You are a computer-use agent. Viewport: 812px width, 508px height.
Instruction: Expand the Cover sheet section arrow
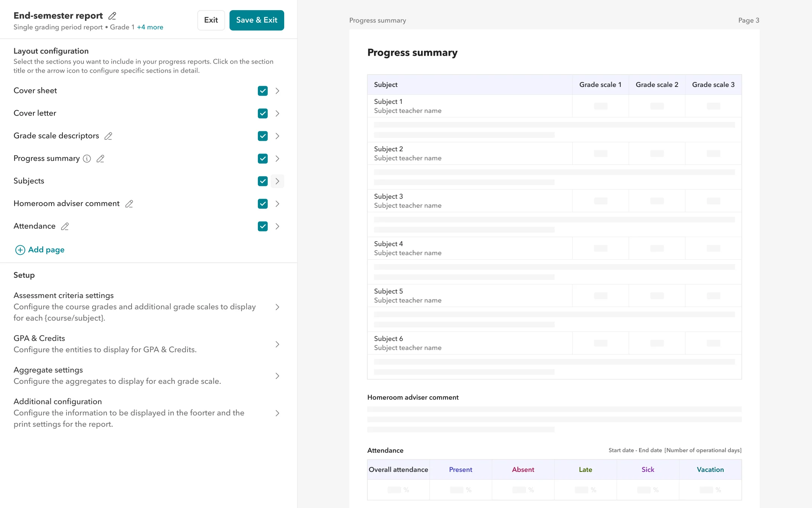click(277, 91)
